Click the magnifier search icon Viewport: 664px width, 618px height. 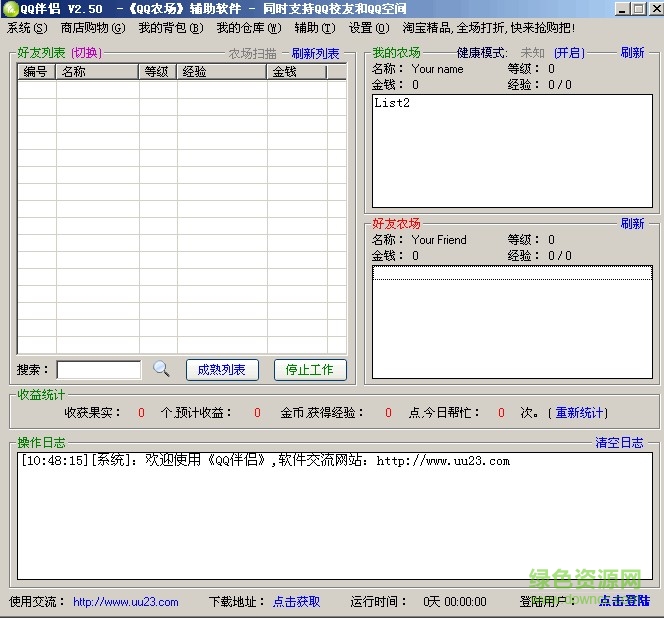[161, 369]
